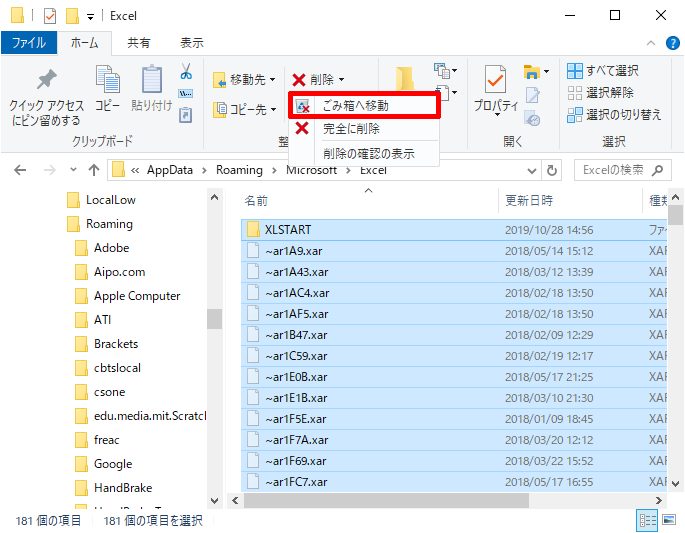Click the Open icon in Open group
The width and height of the screenshot is (685, 533).
pyautogui.click(x=532, y=72)
